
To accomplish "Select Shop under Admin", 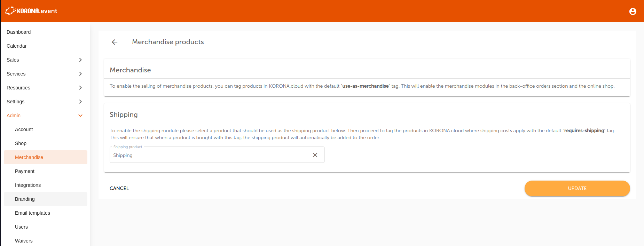I will pos(46,143).
